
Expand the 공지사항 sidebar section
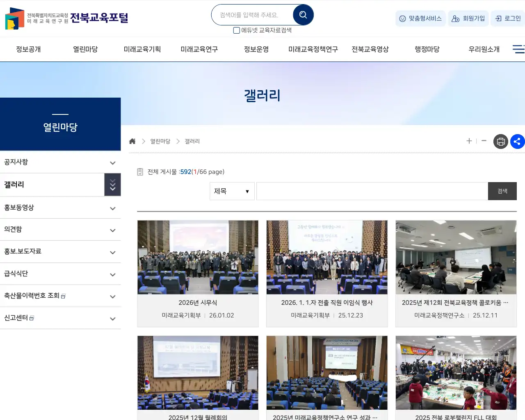tap(112, 162)
